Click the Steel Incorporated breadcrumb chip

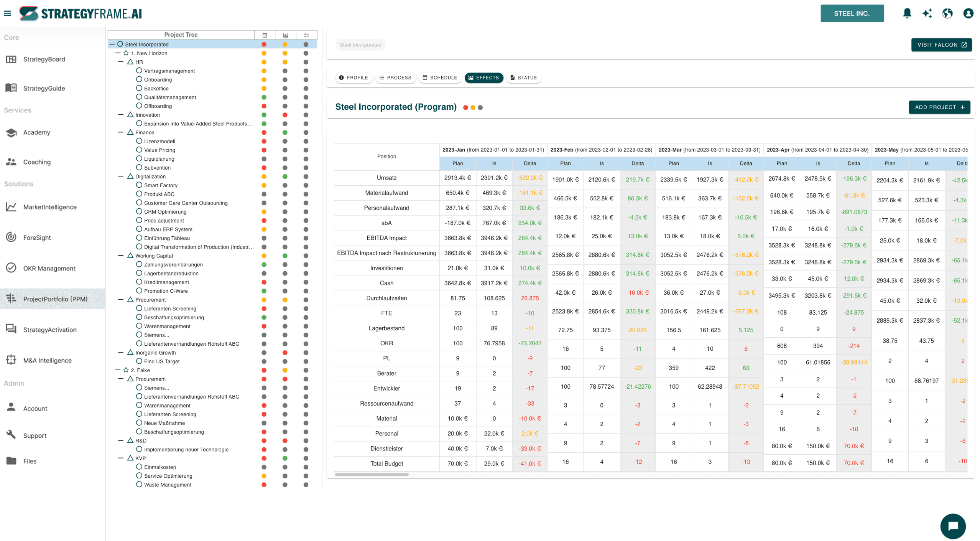[360, 45]
